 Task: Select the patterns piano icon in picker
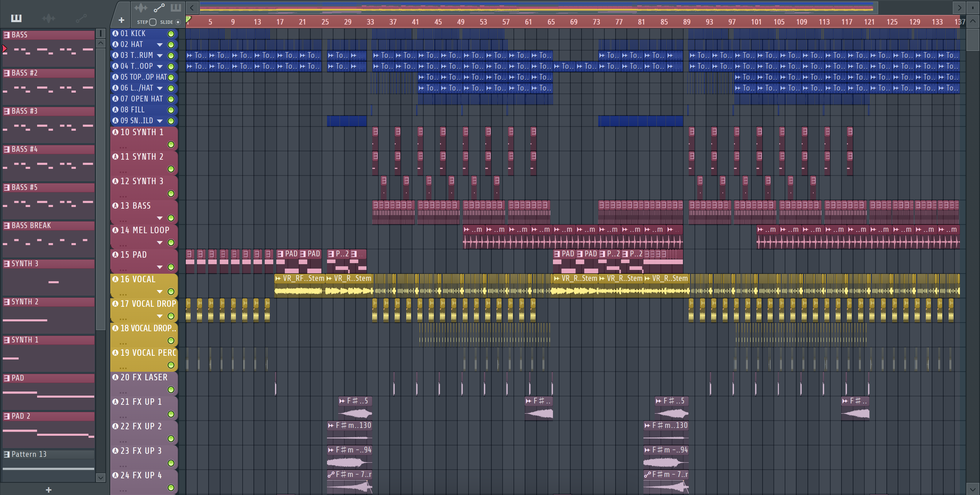[16, 18]
